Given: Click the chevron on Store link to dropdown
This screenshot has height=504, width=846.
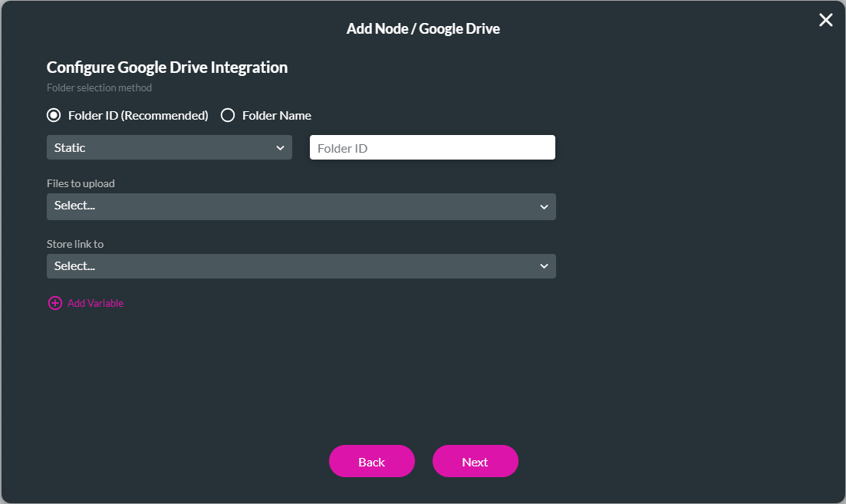Looking at the screenshot, I should coord(544,266).
